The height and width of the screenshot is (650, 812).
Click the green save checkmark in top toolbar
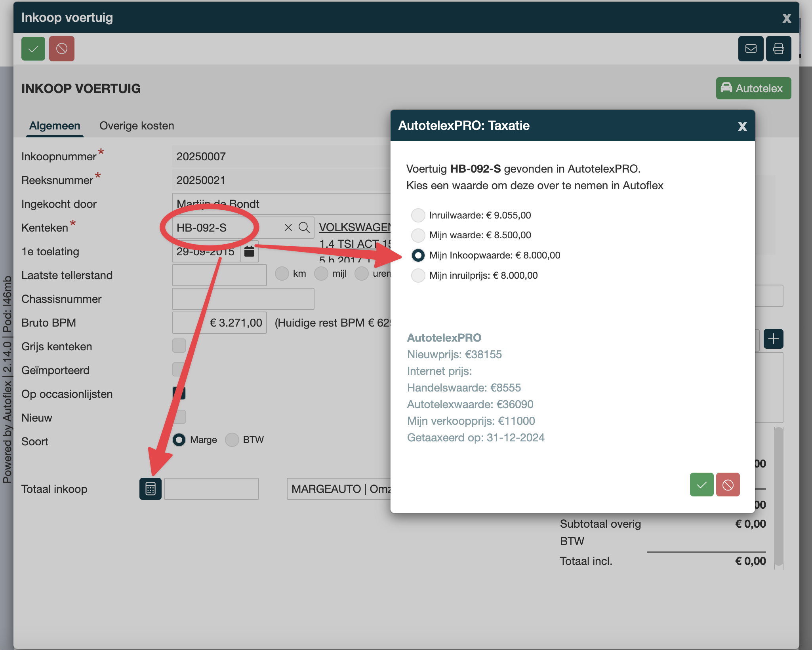33,49
